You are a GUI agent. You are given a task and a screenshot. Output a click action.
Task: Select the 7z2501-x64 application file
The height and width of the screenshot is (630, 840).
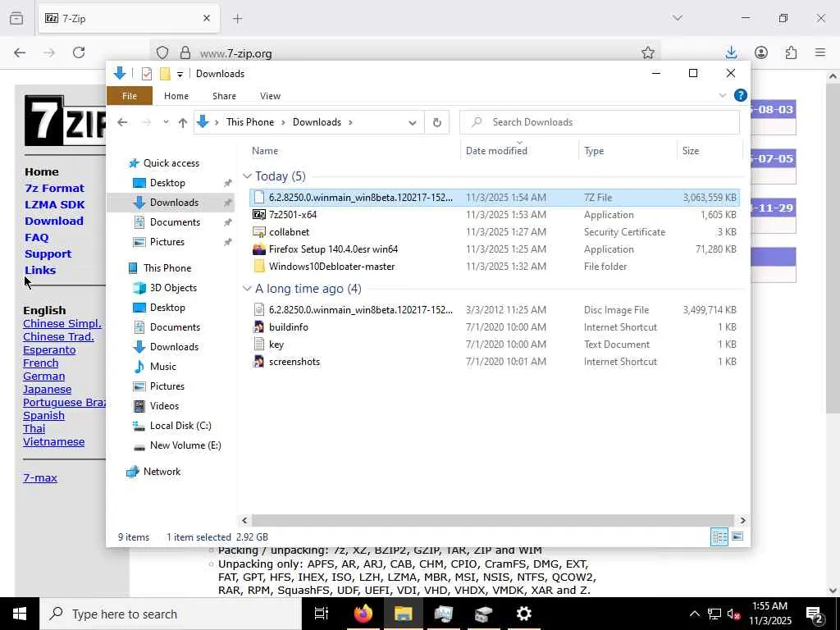click(495, 214)
